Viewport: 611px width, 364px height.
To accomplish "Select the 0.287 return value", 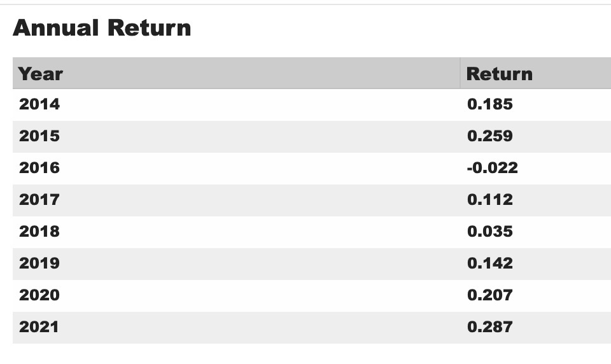I will (x=489, y=327).
